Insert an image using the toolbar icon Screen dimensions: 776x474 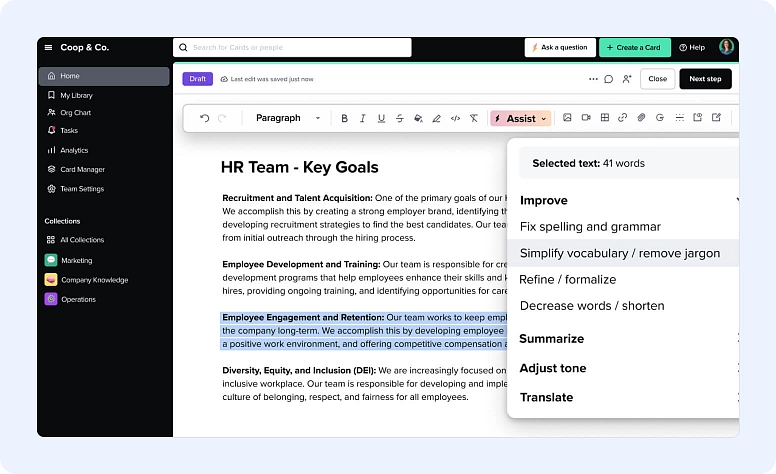(x=567, y=118)
